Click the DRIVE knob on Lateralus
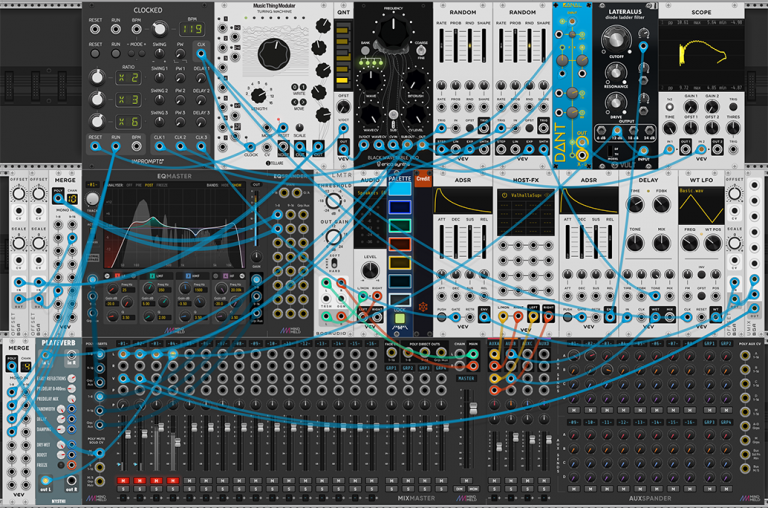The image size is (768, 508). click(x=616, y=102)
